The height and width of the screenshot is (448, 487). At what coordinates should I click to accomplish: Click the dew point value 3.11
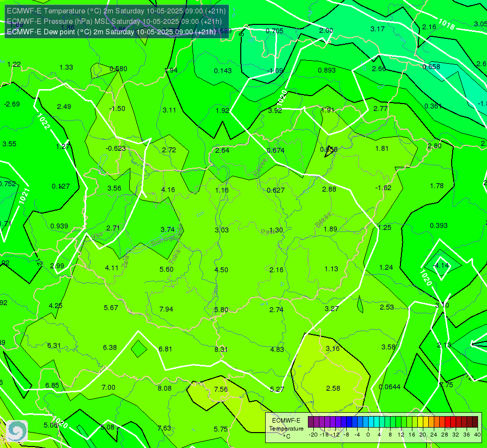coord(169,110)
